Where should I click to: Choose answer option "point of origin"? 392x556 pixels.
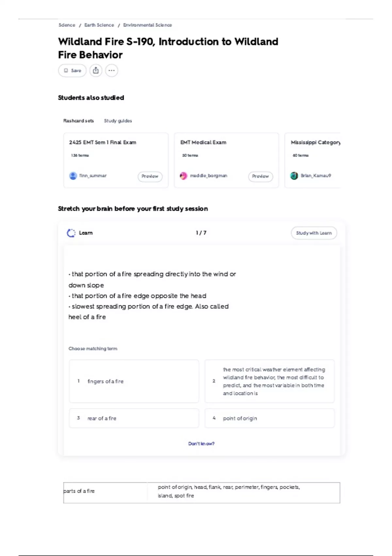click(x=269, y=418)
